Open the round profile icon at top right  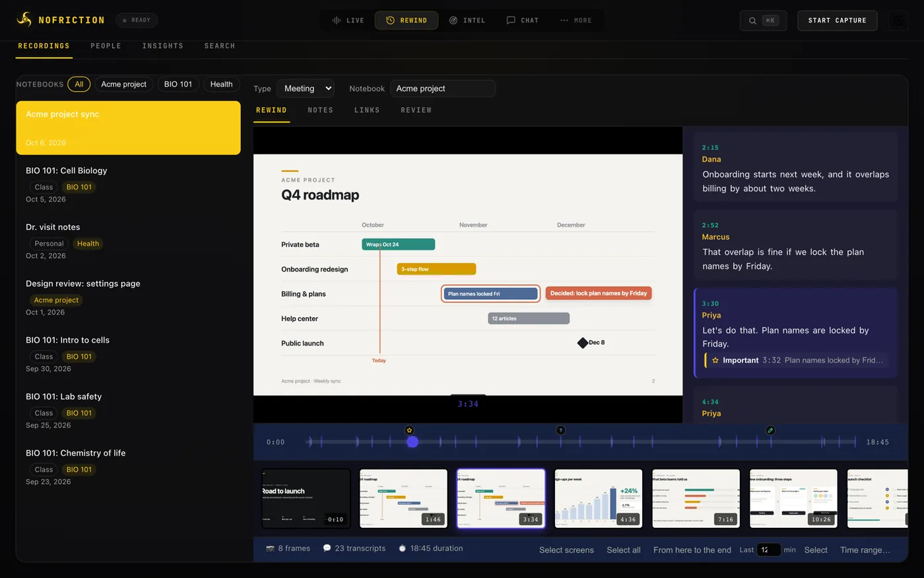point(898,20)
